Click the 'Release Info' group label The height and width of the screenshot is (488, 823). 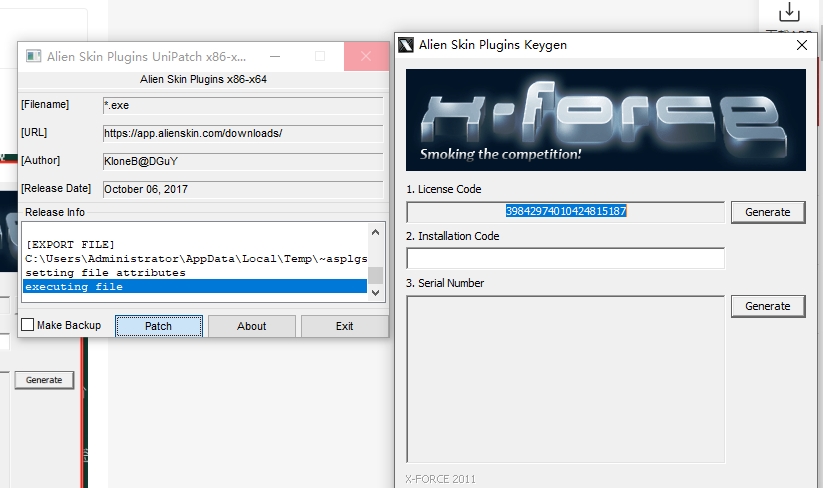coord(55,212)
